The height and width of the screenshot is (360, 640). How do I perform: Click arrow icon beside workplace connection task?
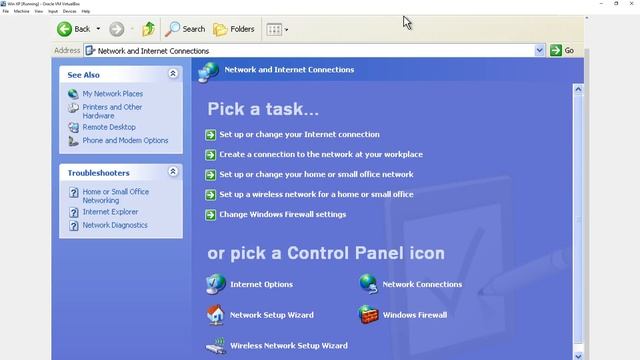pyautogui.click(x=210, y=155)
